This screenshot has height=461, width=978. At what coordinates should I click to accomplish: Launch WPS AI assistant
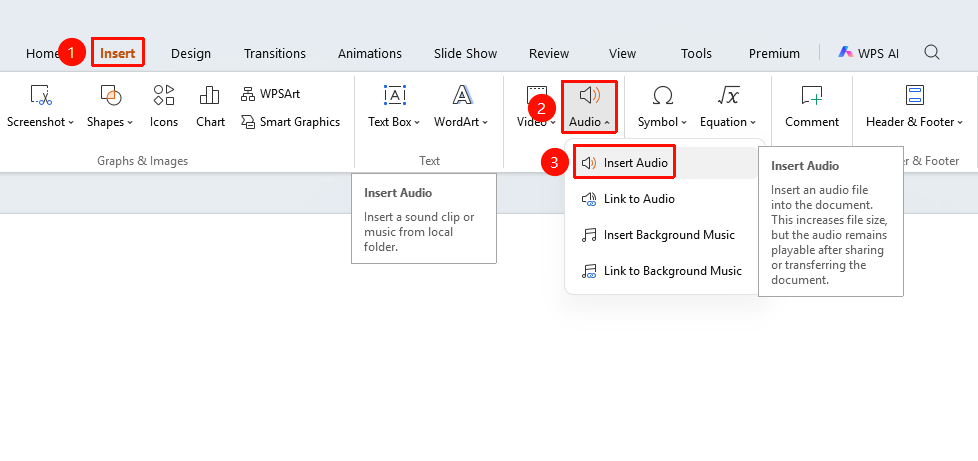(868, 53)
